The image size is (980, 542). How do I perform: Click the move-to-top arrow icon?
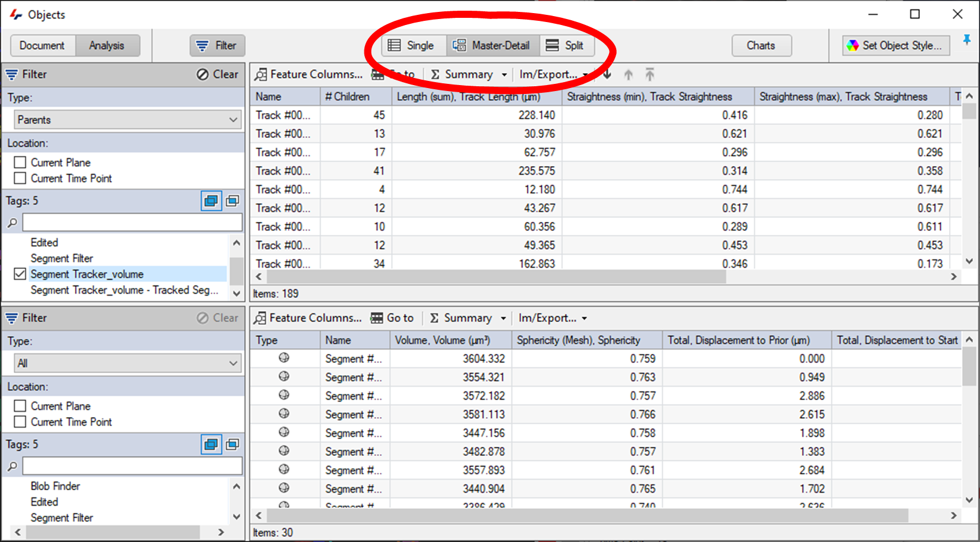click(650, 74)
